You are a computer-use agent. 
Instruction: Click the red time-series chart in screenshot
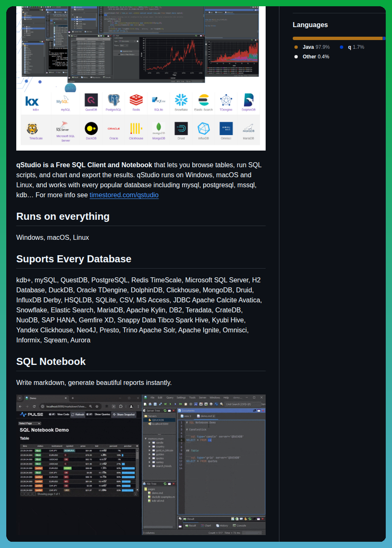(x=173, y=55)
